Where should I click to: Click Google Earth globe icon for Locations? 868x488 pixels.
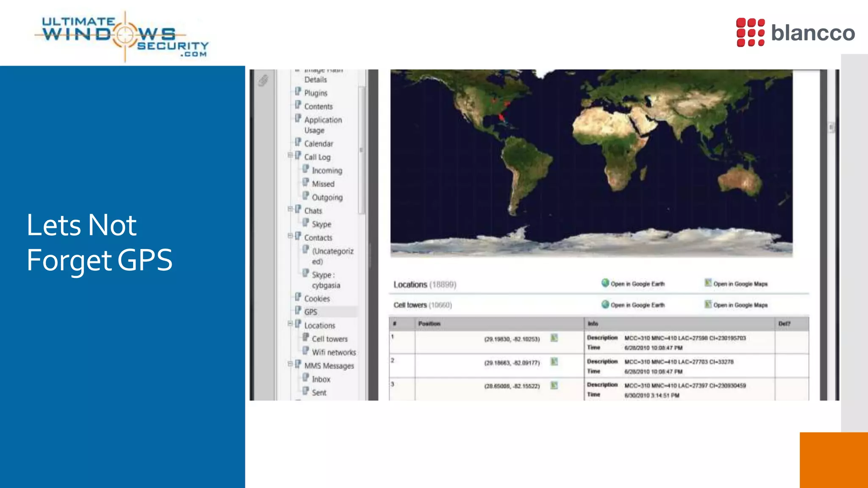tap(605, 283)
